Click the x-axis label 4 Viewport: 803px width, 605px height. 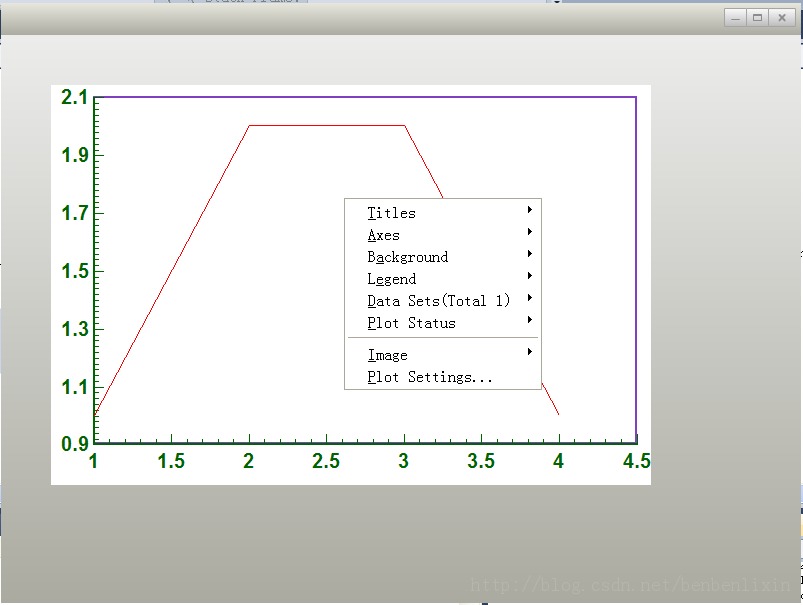[558, 461]
